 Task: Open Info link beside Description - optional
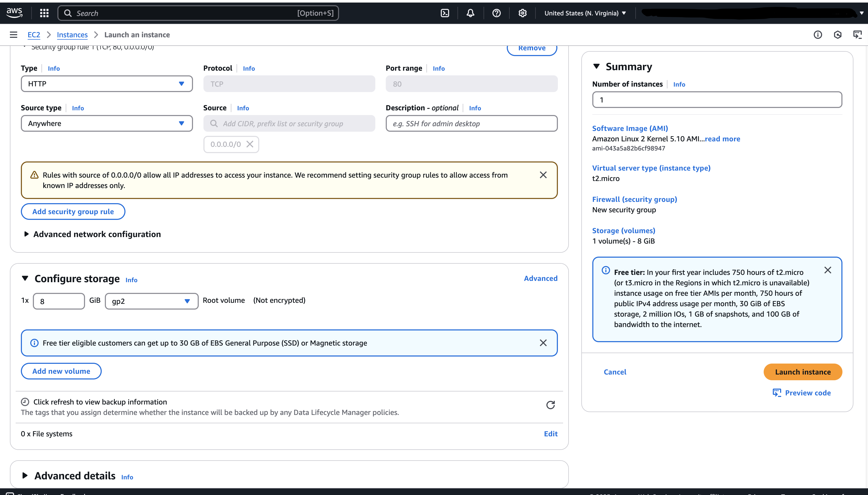click(x=475, y=108)
